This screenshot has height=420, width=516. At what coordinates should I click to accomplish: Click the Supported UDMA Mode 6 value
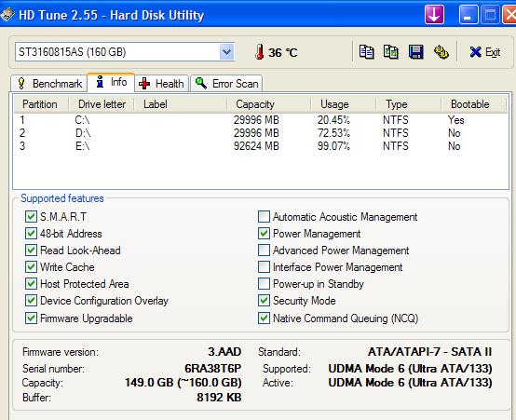tap(410, 369)
